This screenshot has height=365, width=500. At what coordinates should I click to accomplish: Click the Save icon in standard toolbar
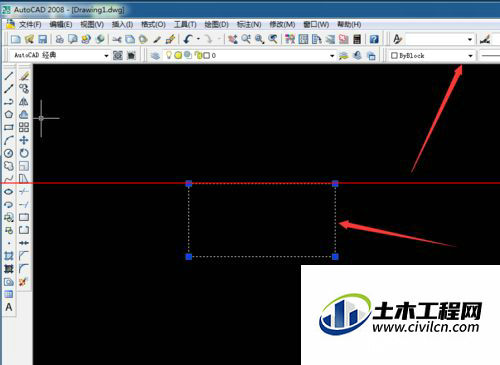tap(43, 39)
